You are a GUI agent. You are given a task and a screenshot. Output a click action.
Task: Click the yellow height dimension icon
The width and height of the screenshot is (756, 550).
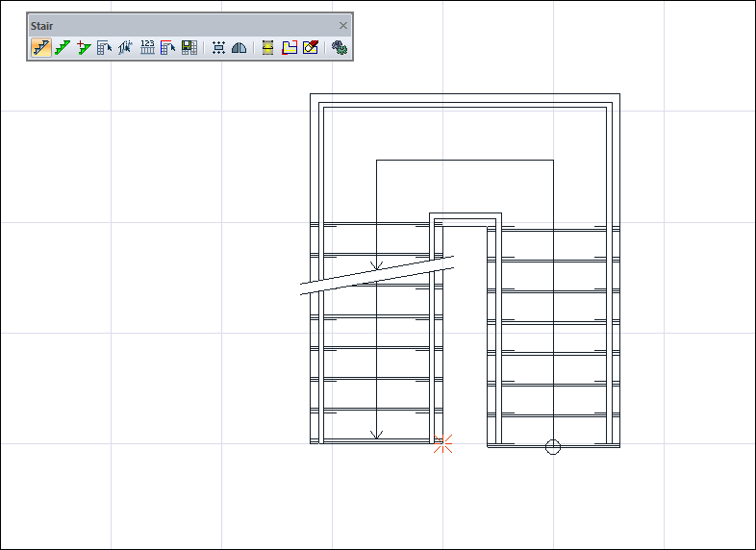click(268, 47)
